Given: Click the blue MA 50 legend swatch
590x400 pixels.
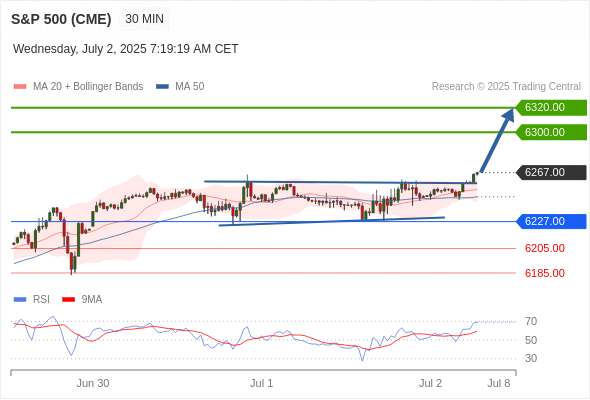Looking at the screenshot, I should pos(163,87).
